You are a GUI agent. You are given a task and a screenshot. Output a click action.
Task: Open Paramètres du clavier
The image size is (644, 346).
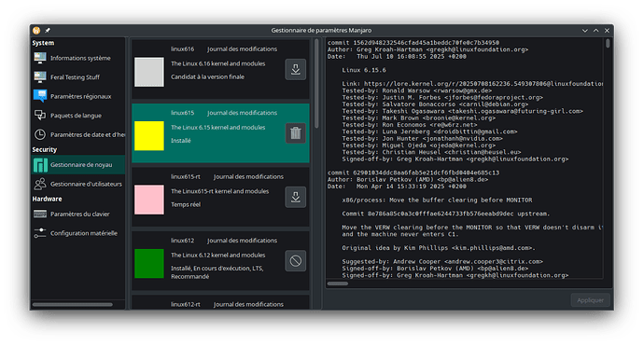pos(77,214)
